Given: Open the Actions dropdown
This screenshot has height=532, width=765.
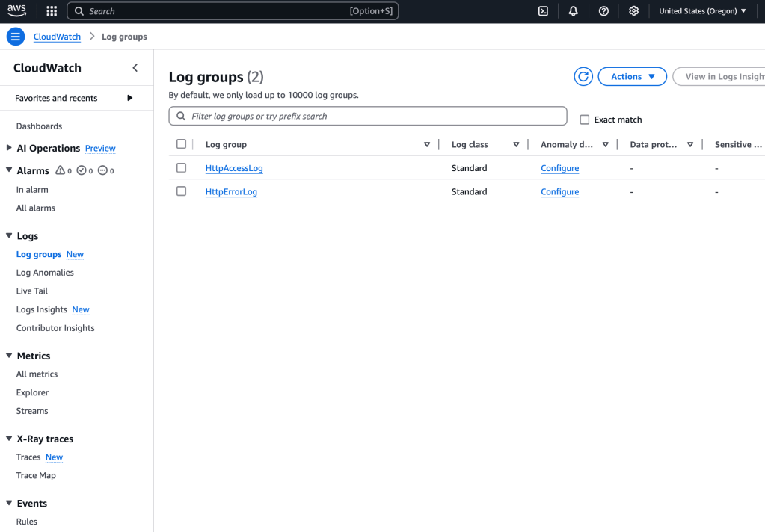Looking at the screenshot, I should coord(632,76).
